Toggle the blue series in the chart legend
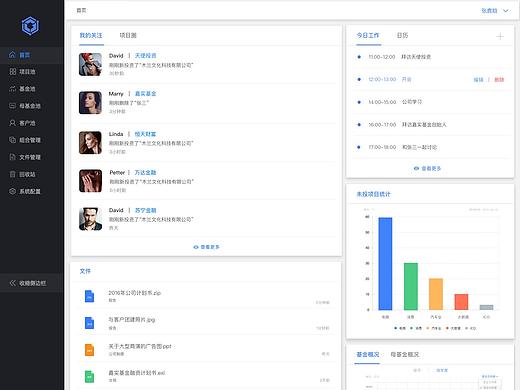 point(400,328)
